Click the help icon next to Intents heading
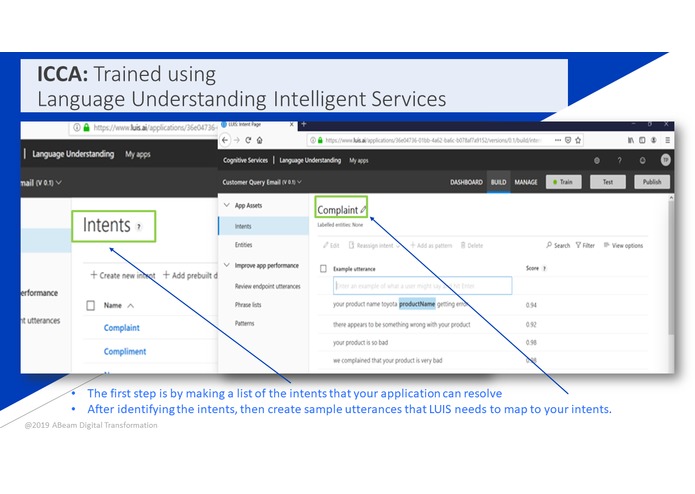Screen dimensions: 695x494 [x=139, y=227]
